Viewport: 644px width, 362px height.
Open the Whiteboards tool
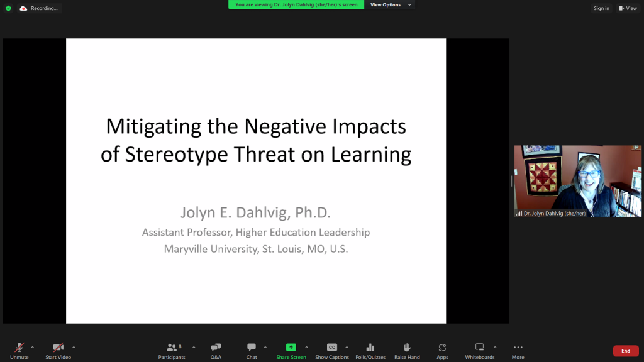[479, 351]
